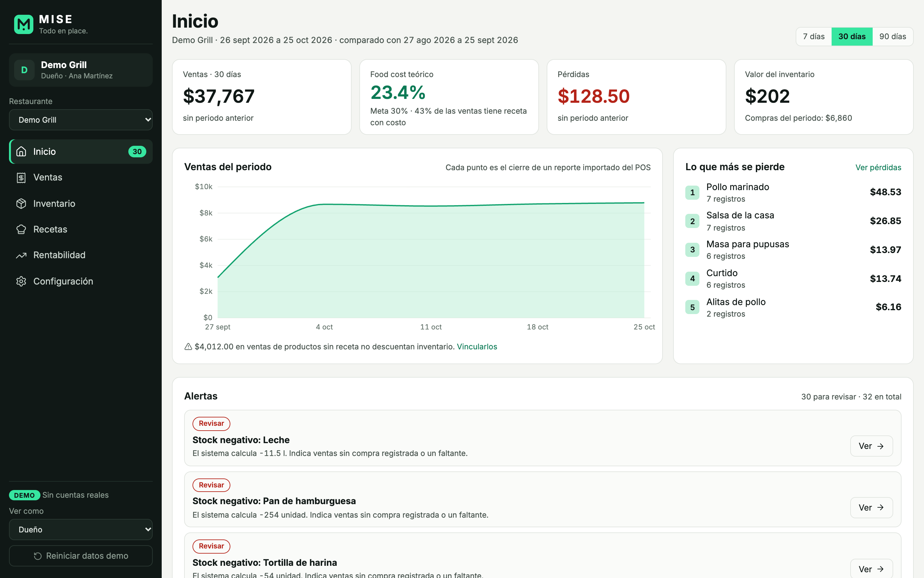Click the rank 3 badge for Masa para pupusas
Image resolution: width=924 pixels, height=578 pixels.
(x=692, y=250)
